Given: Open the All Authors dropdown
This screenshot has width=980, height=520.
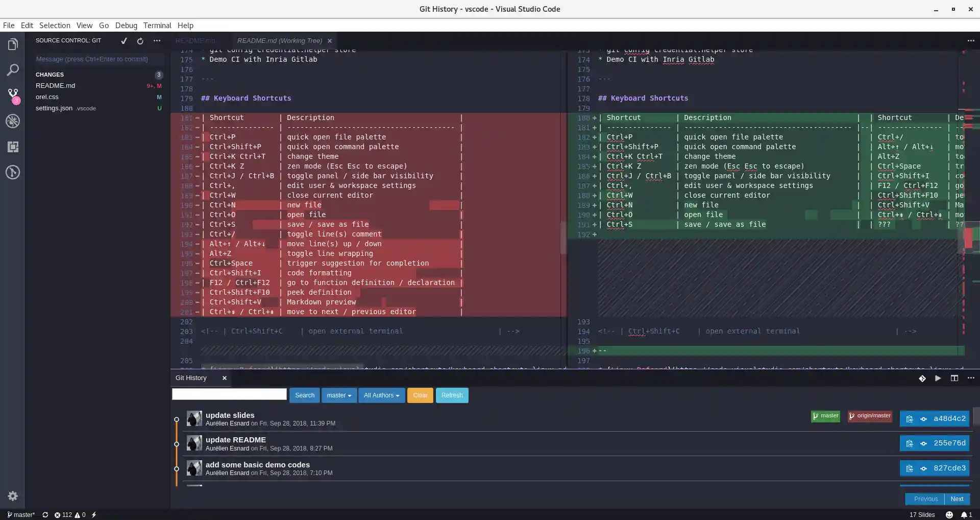Looking at the screenshot, I should tap(381, 395).
